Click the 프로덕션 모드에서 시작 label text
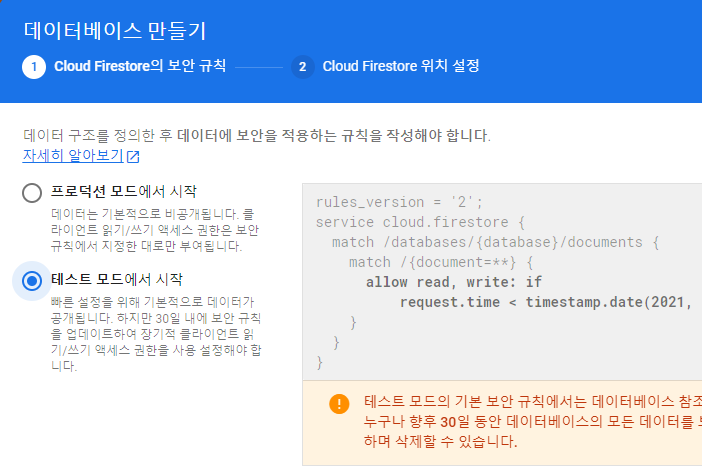702x471 pixels. pyautogui.click(x=124, y=191)
